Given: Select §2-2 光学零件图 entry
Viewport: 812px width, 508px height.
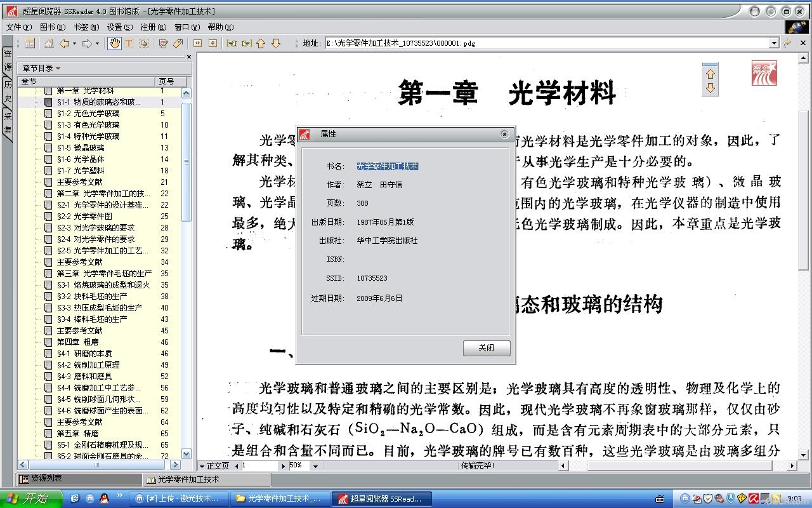Looking at the screenshot, I should (84, 217).
